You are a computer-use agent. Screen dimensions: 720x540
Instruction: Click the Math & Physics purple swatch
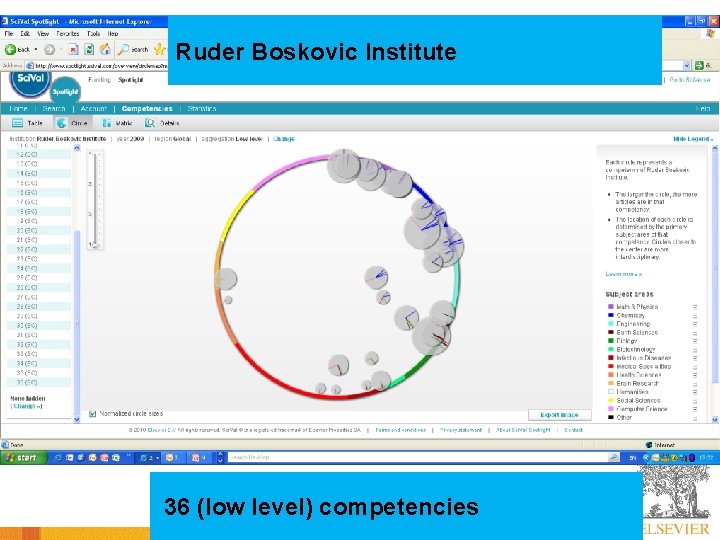(611, 307)
